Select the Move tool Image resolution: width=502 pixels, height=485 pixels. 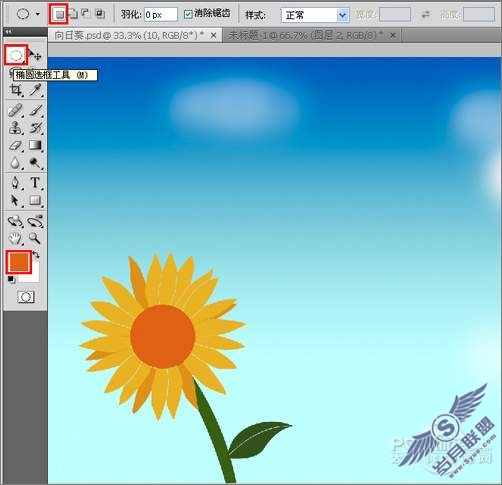(x=35, y=55)
